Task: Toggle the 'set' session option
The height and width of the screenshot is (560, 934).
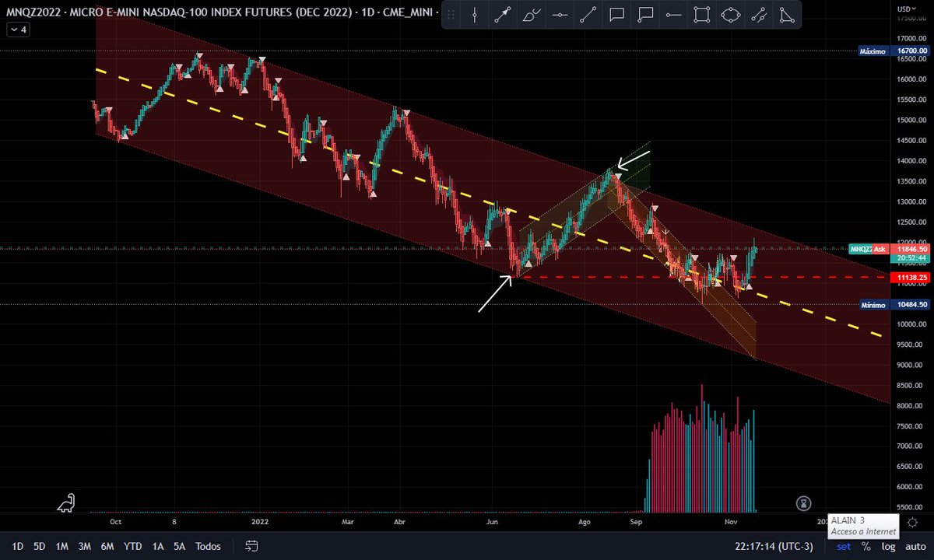Action: 844,546
